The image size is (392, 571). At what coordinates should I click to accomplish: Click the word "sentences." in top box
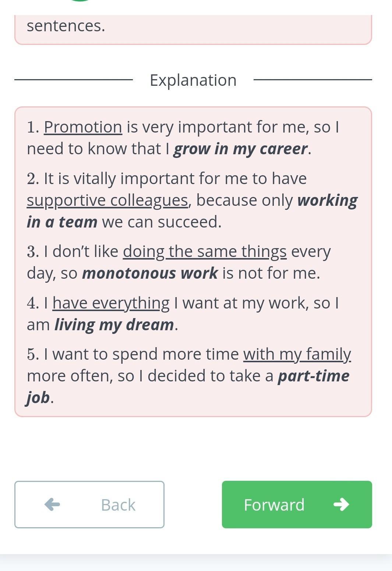coord(66,26)
